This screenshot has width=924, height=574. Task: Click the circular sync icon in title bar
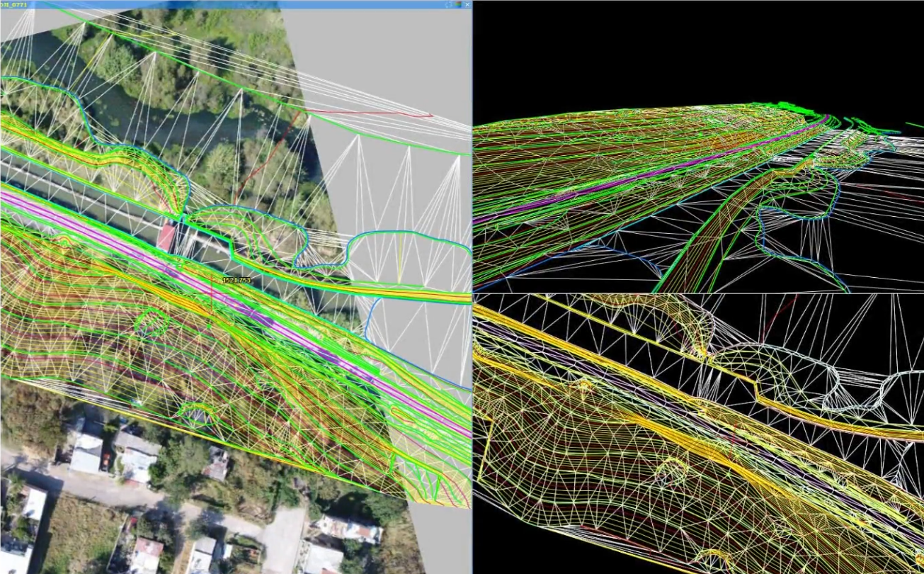tap(449, 4)
